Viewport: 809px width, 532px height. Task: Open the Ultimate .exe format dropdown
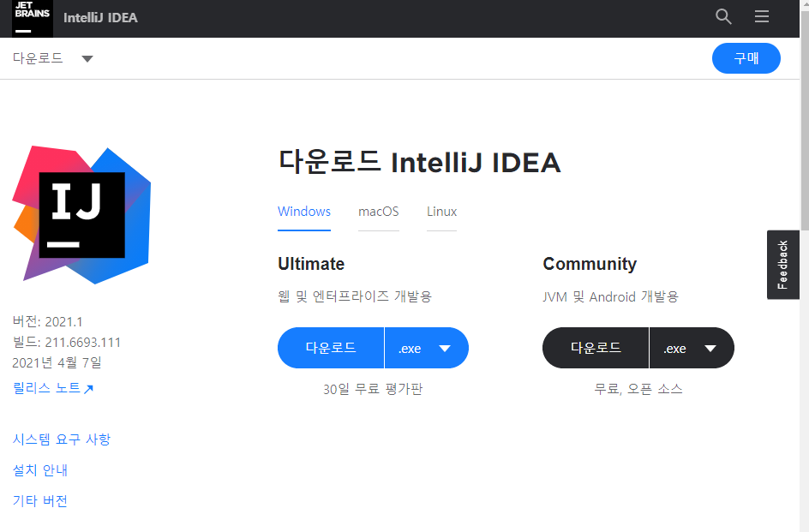click(x=427, y=348)
